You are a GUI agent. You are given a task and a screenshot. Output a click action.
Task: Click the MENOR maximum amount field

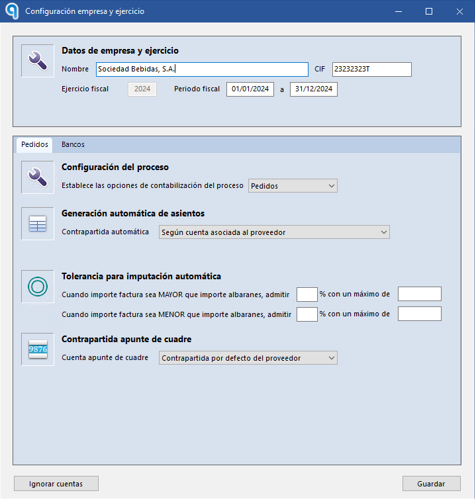pos(420,314)
